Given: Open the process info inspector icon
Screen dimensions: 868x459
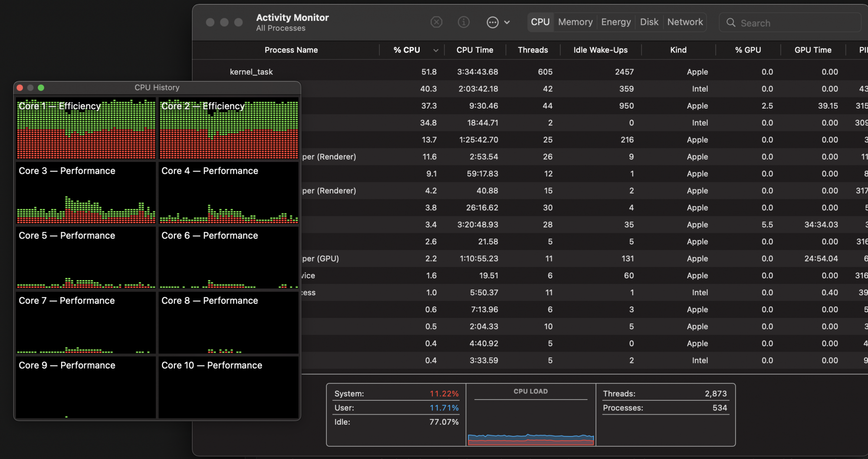Looking at the screenshot, I should pos(464,22).
